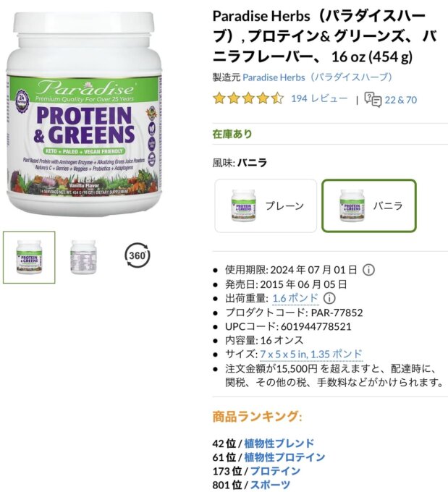The width and height of the screenshot is (448, 492).
Task: Visit the Paradise Herbs manufacturer link
Action: coord(318,77)
